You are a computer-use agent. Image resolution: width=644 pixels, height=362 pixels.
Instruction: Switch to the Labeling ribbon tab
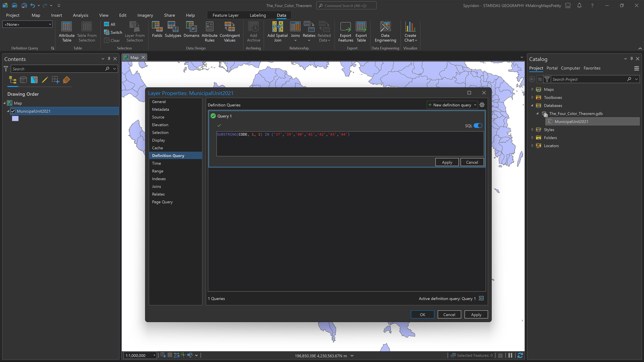click(258, 15)
